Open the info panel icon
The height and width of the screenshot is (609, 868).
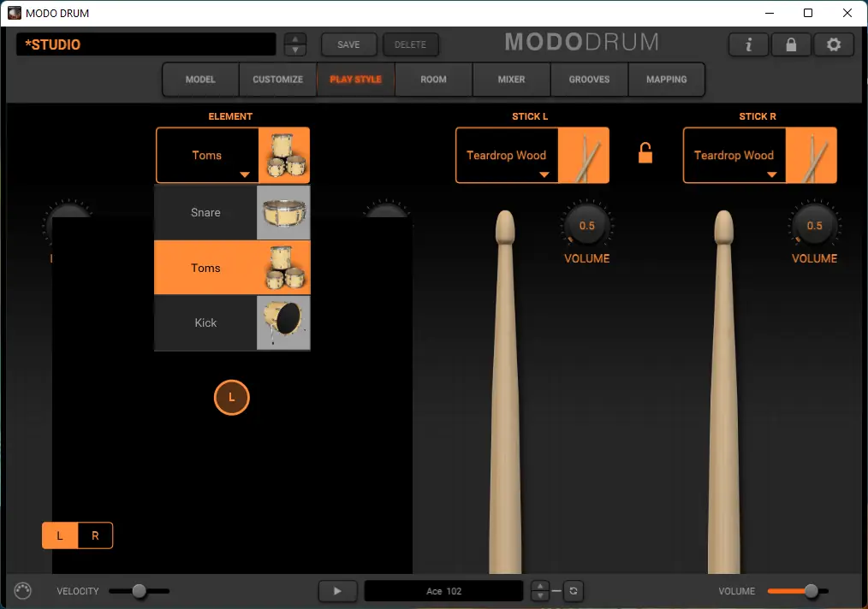(x=748, y=44)
